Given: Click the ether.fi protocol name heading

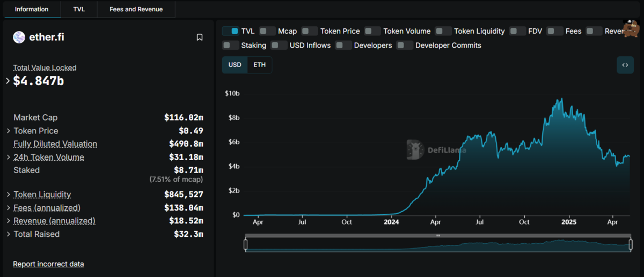Looking at the screenshot, I should coord(47,37).
